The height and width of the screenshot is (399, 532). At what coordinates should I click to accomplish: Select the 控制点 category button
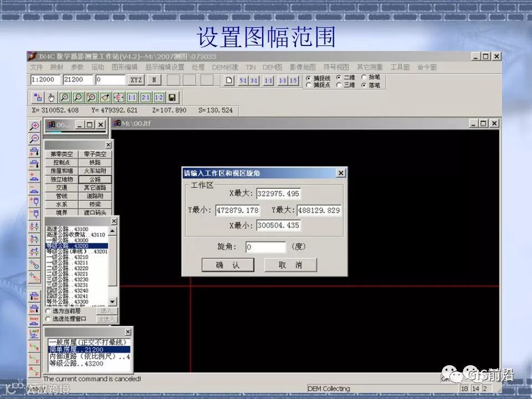tap(62, 162)
